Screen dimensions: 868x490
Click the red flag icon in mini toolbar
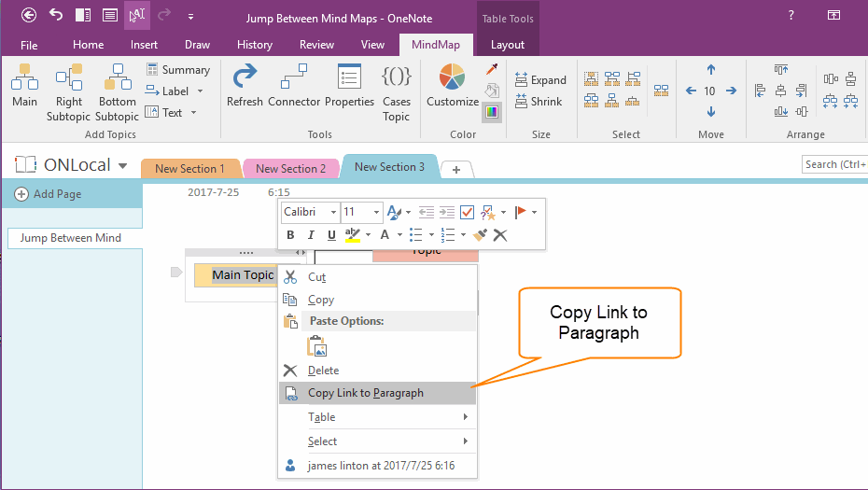pyautogui.click(x=521, y=212)
